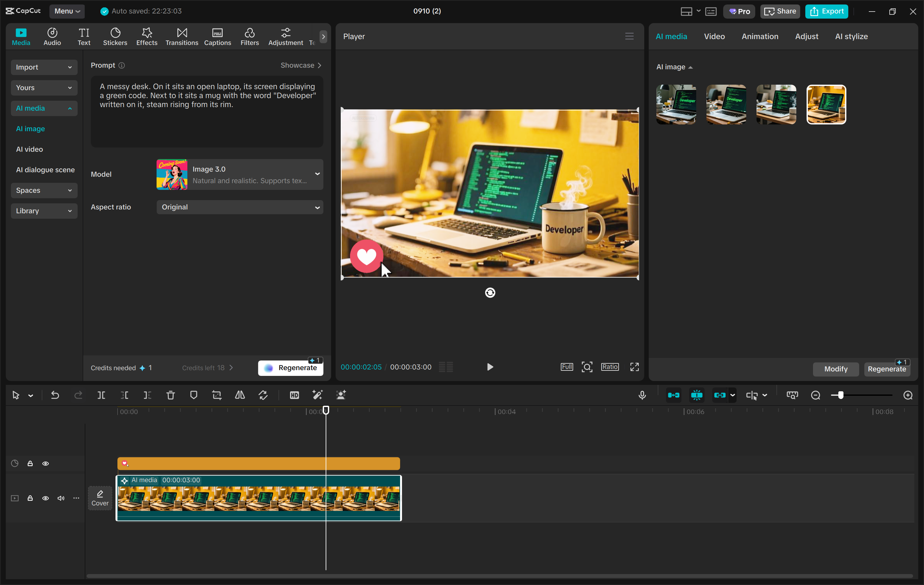
Task: Open the Filters panel
Action: (x=249, y=37)
